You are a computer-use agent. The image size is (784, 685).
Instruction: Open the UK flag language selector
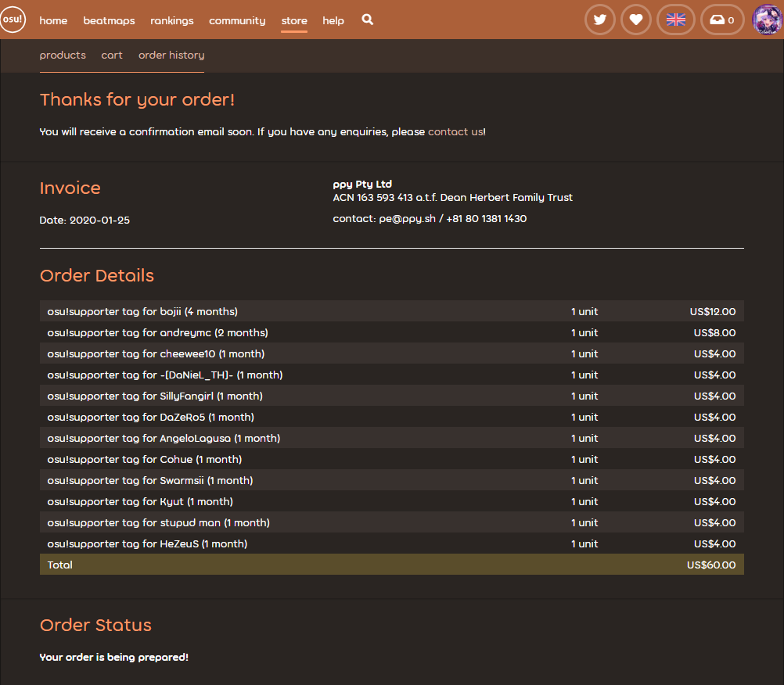pyautogui.click(x=676, y=20)
